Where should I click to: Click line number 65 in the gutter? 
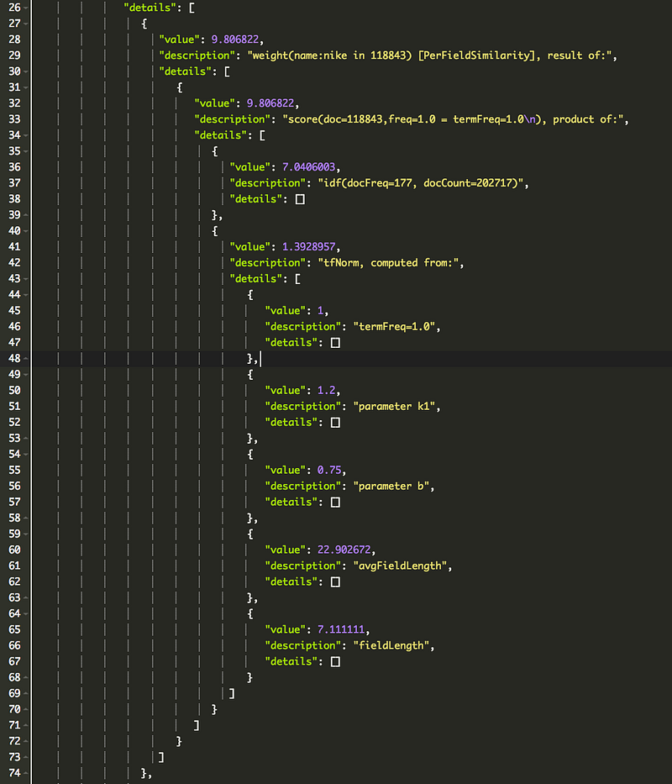tap(14, 630)
